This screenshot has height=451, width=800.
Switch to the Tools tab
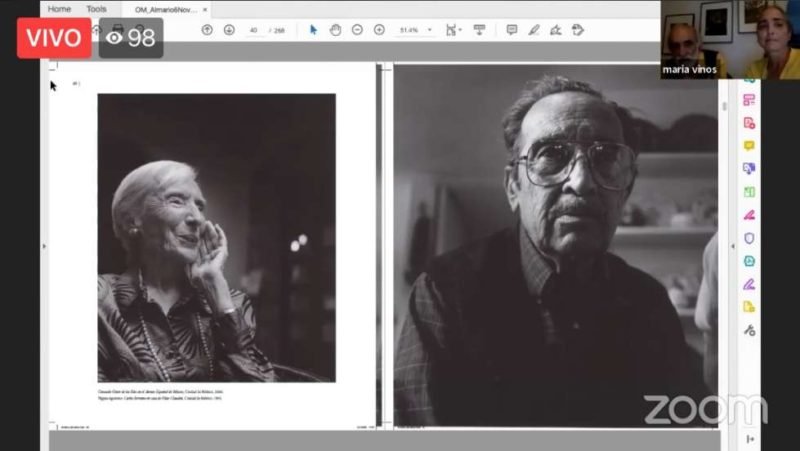pos(96,9)
